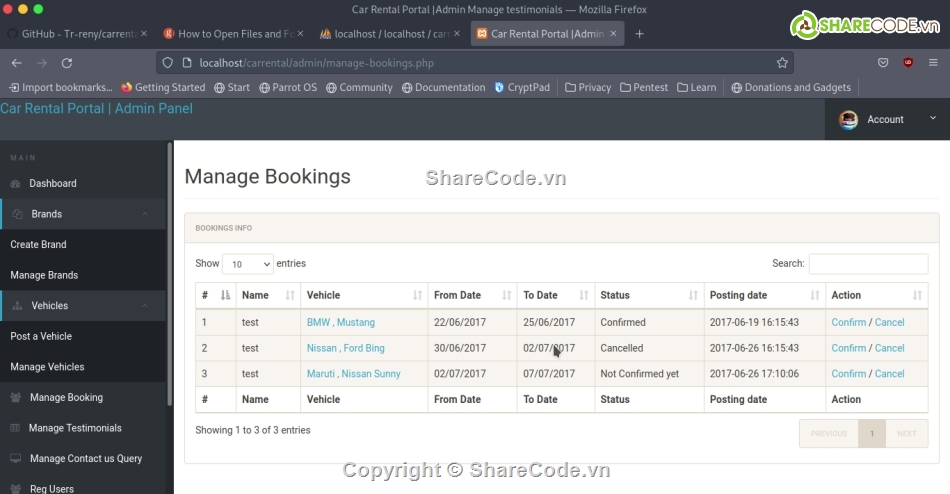The width and height of the screenshot is (950, 494).
Task: Toggle sorting on Posting date column
Action: [x=764, y=295]
